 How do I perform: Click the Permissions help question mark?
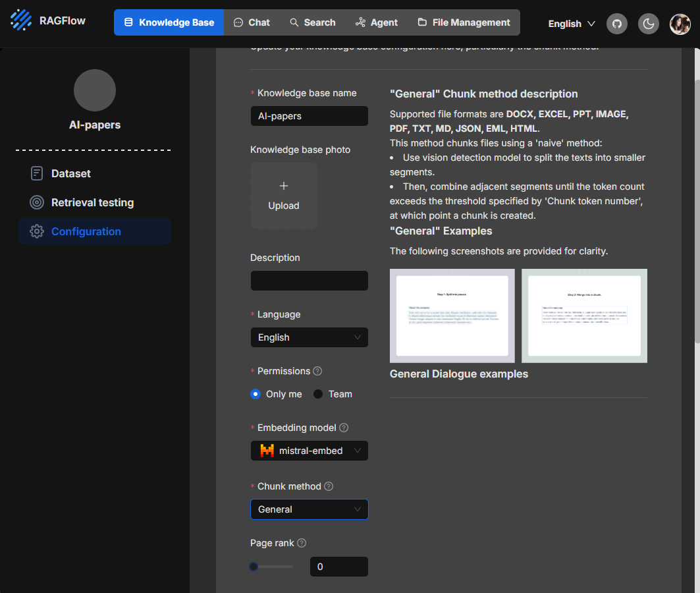click(x=317, y=371)
